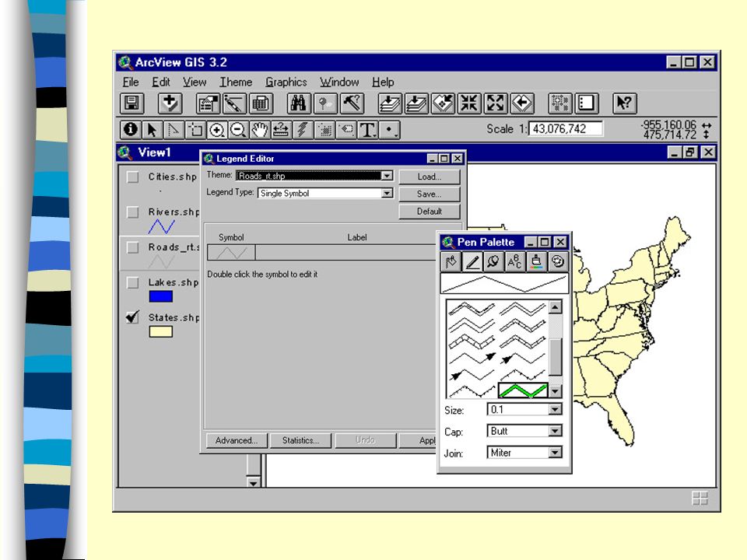747x560 pixels.
Task: Click the Zoom to Selected icon
Action: 443,103
